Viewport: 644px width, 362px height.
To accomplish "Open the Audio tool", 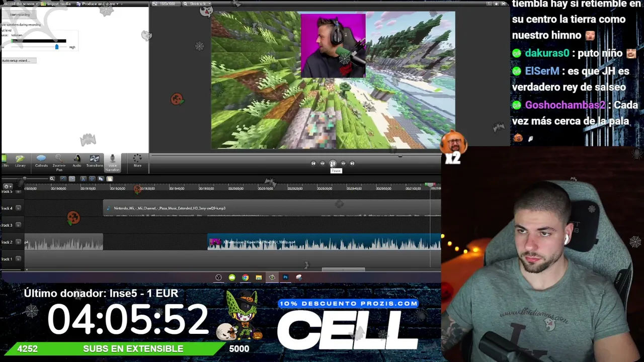I will (77, 161).
